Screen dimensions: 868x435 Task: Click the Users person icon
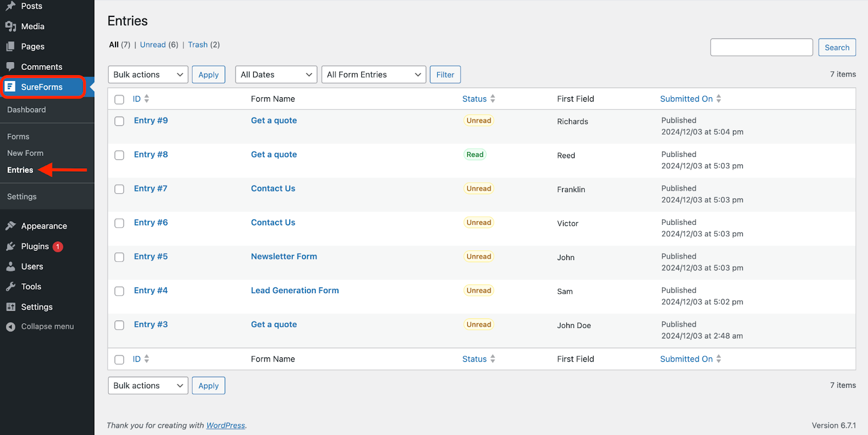pos(10,266)
